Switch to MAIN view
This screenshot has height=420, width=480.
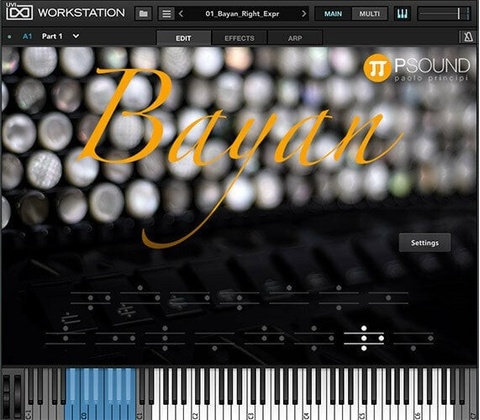tap(333, 14)
